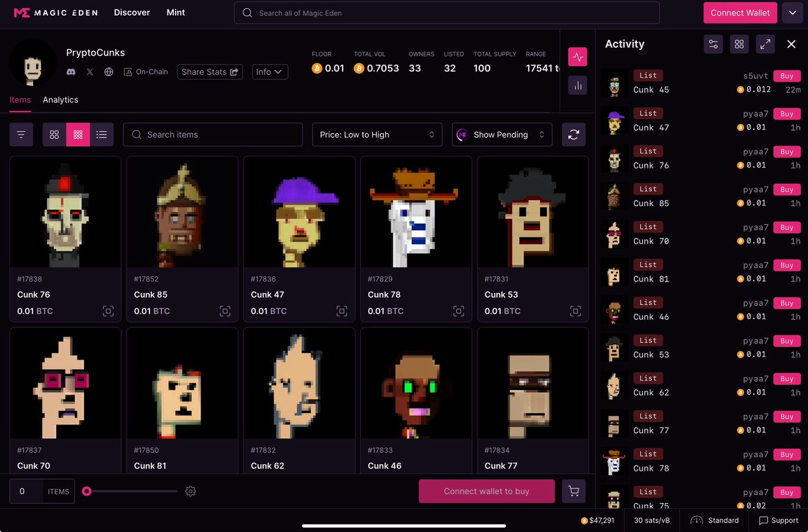The image size is (808, 532).
Task: Click the Share Stats button
Action: (210, 72)
